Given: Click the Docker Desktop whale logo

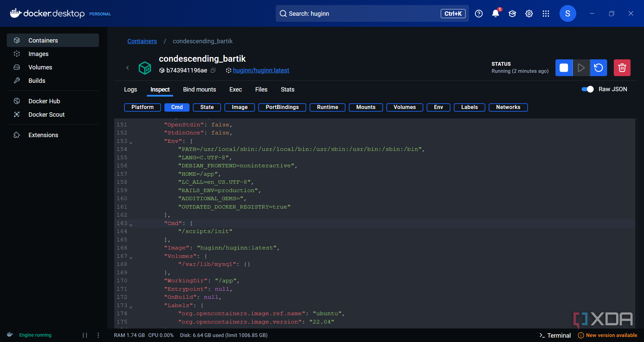Looking at the screenshot, I should [16, 13].
